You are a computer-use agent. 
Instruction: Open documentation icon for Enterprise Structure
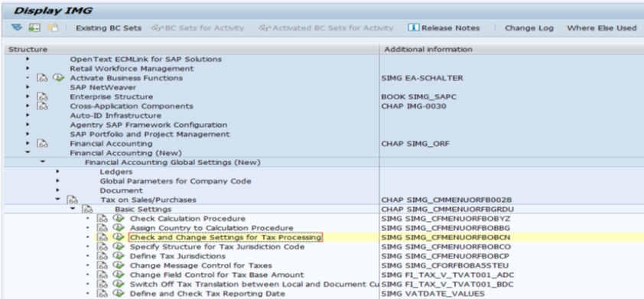(x=42, y=97)
